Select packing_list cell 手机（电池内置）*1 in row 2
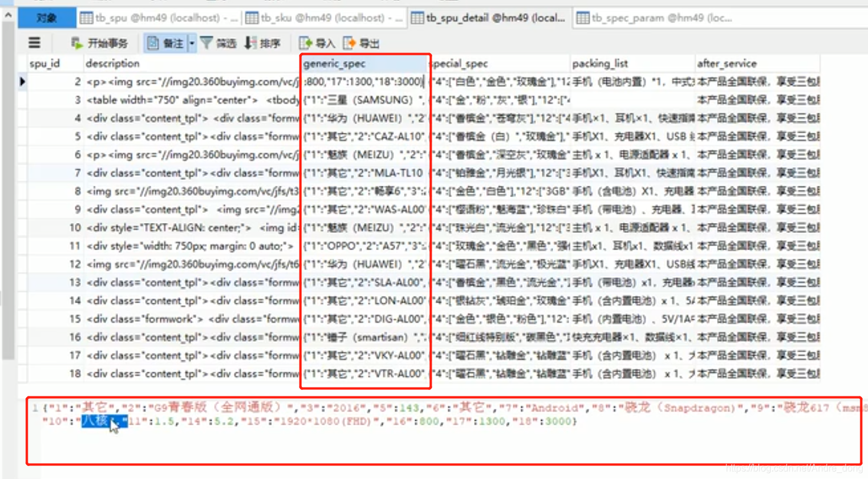Image resolution: width=868 pixels, height=479 pixels. click(x=633, y=81)
